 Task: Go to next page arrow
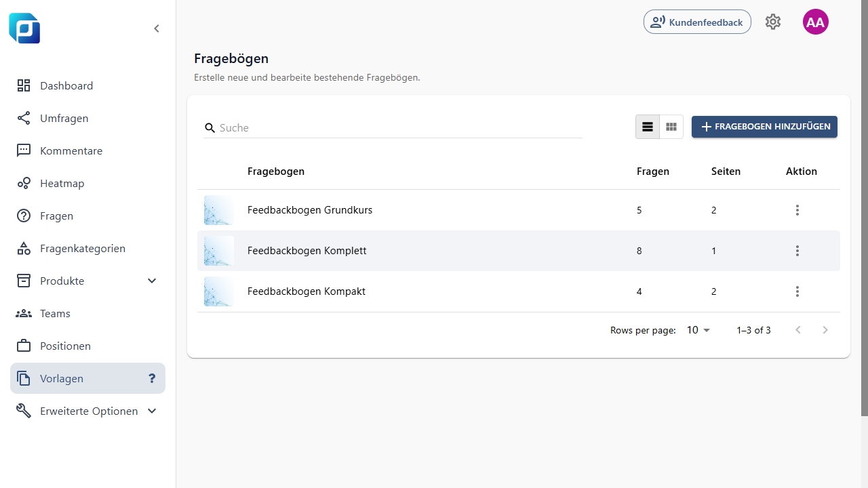(x=825, y=330)
